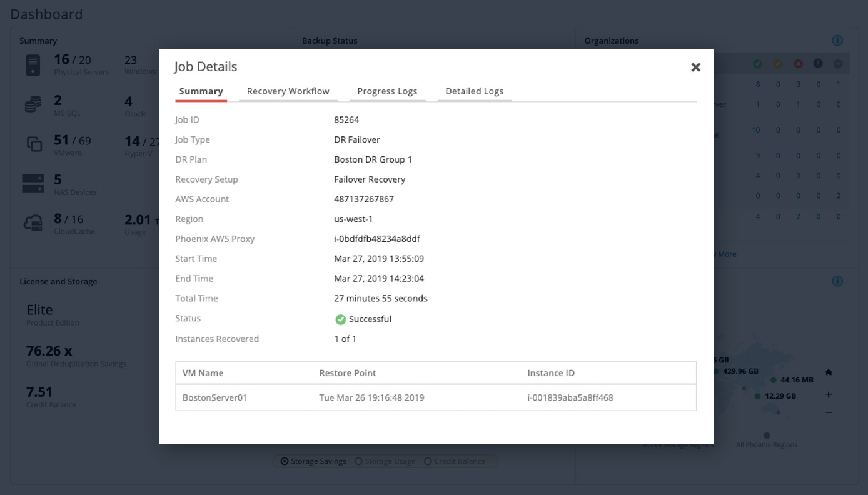The height and width of the screenshot is (495, 868).
Task: Open the Organizations info icon
Action: pos(837,41)
